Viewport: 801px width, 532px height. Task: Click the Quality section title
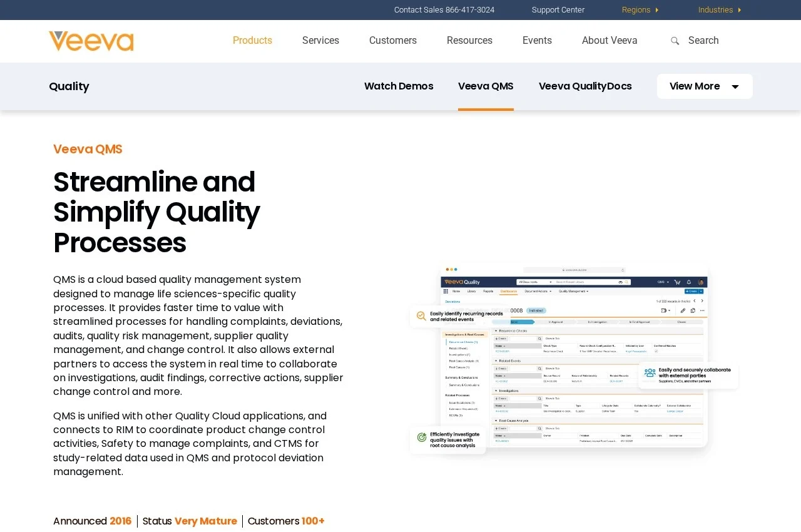coord(69,86)
